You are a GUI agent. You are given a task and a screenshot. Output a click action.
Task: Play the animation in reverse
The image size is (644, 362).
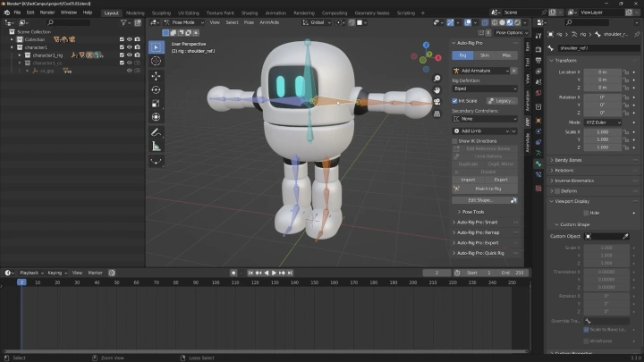click(x=267, y=273)
